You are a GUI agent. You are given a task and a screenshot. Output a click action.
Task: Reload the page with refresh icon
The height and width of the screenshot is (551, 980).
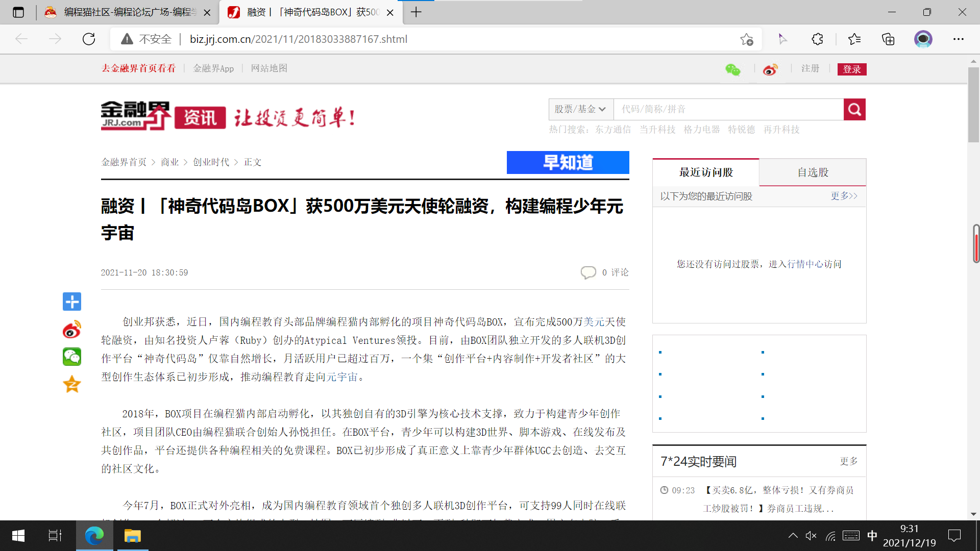[x=89, y=39]
